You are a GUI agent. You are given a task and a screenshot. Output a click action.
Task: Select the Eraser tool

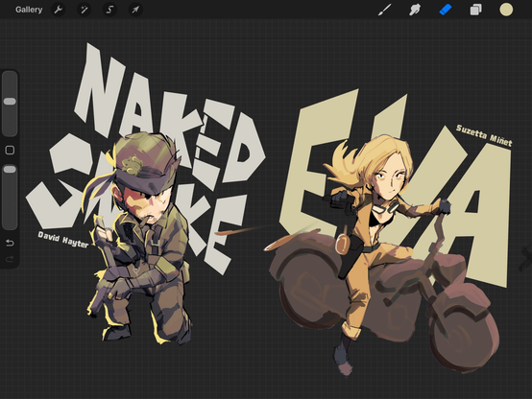point(446,10)
